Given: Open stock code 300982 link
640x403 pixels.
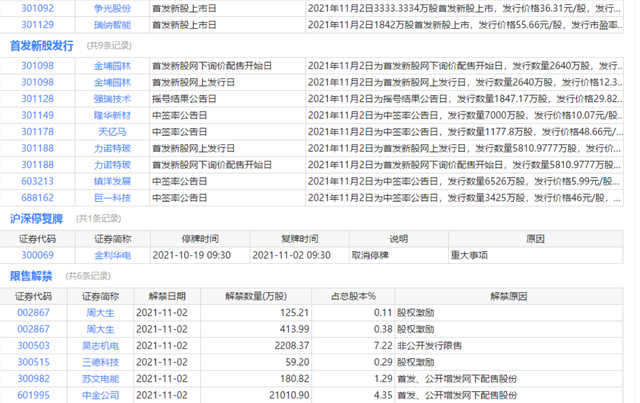Looking at the screenshot, I should pos(33,379).
